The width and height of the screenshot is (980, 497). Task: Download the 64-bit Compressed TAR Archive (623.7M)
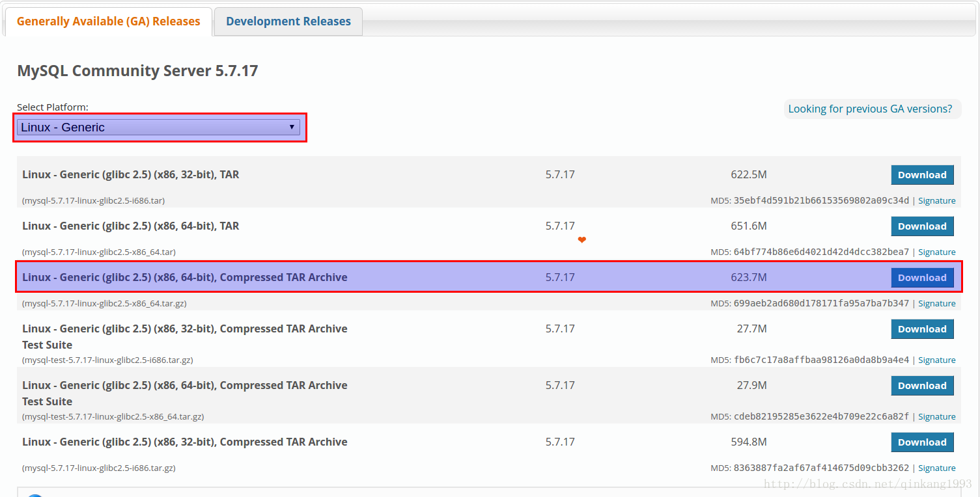point(922,278)
